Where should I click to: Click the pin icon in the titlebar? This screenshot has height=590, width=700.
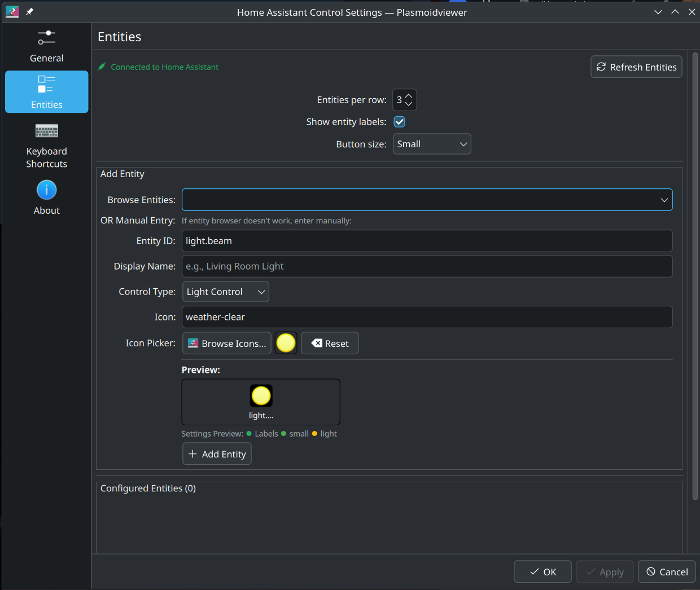tap(29, 11)
